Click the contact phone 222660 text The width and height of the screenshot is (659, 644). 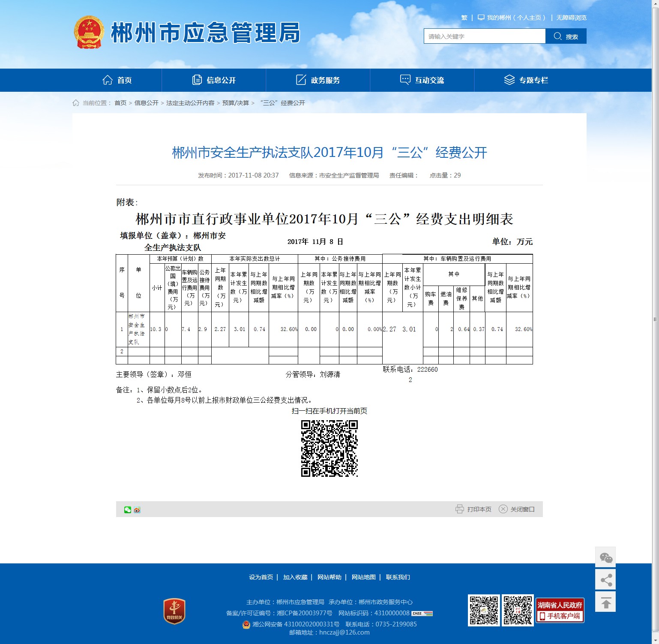tap(427, 370)
